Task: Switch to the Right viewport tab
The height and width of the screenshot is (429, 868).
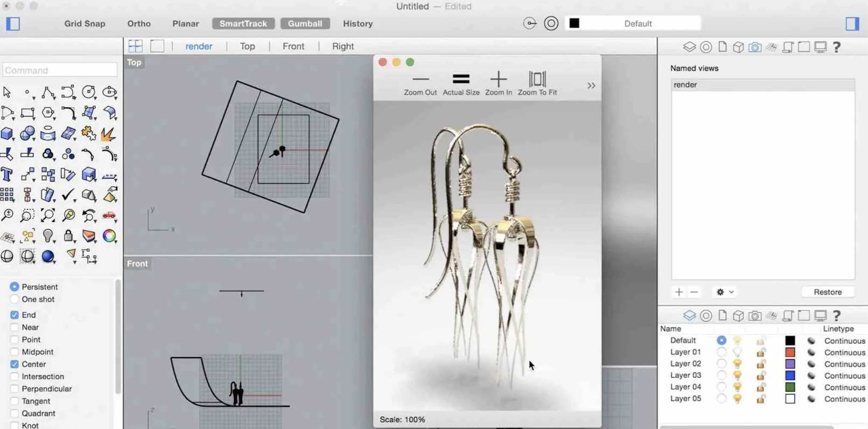Action: pyautogui.click(x=343, y=46)
